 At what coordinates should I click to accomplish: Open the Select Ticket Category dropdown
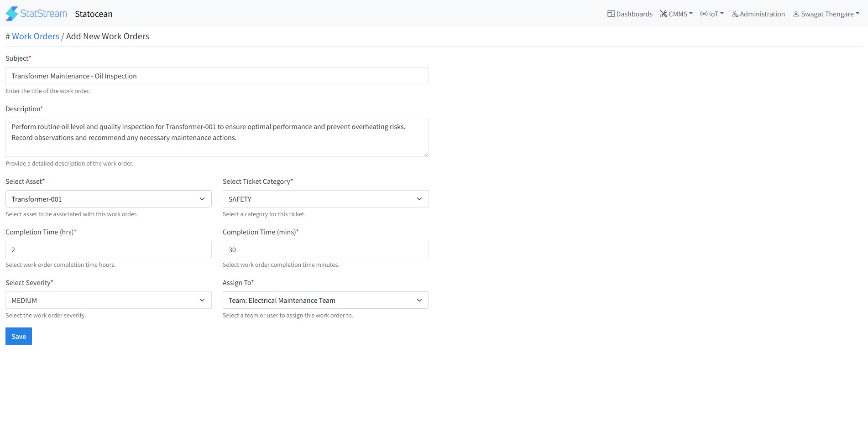[325, 199]
